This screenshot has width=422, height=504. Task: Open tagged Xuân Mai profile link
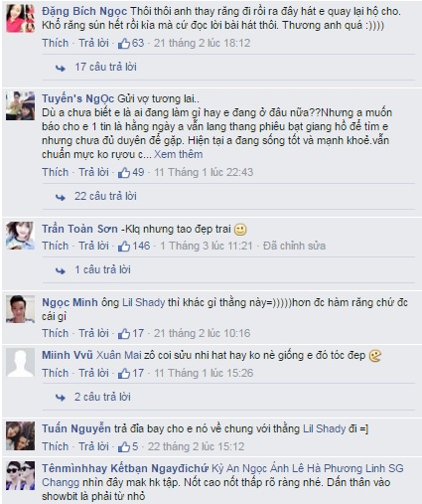point(119,355)
